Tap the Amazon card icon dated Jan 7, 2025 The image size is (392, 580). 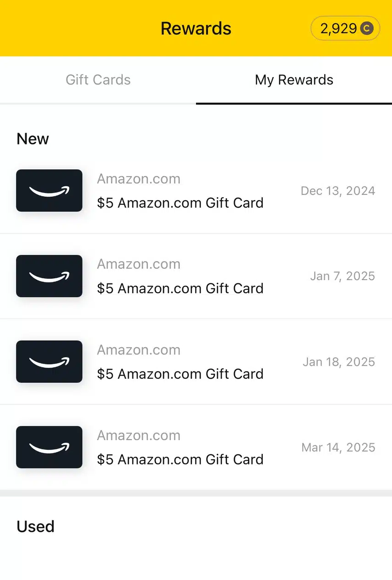(49, 276)
